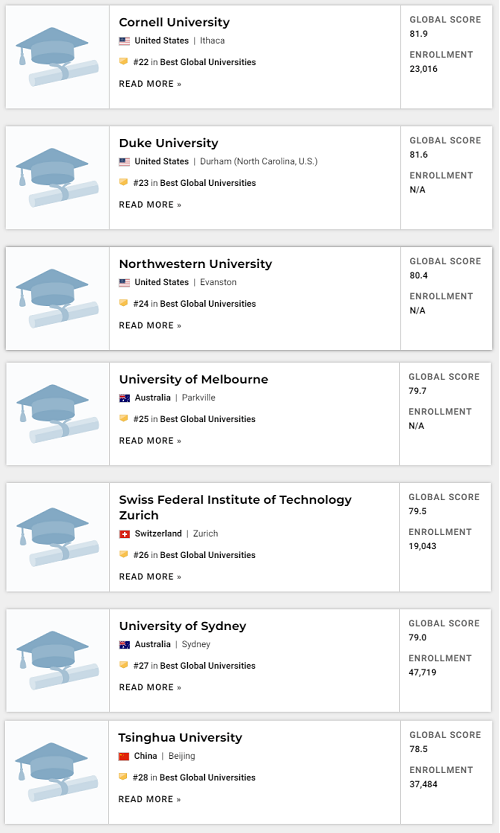Open the Cornell University title link

pyautogui.click(x=174, y=22)
